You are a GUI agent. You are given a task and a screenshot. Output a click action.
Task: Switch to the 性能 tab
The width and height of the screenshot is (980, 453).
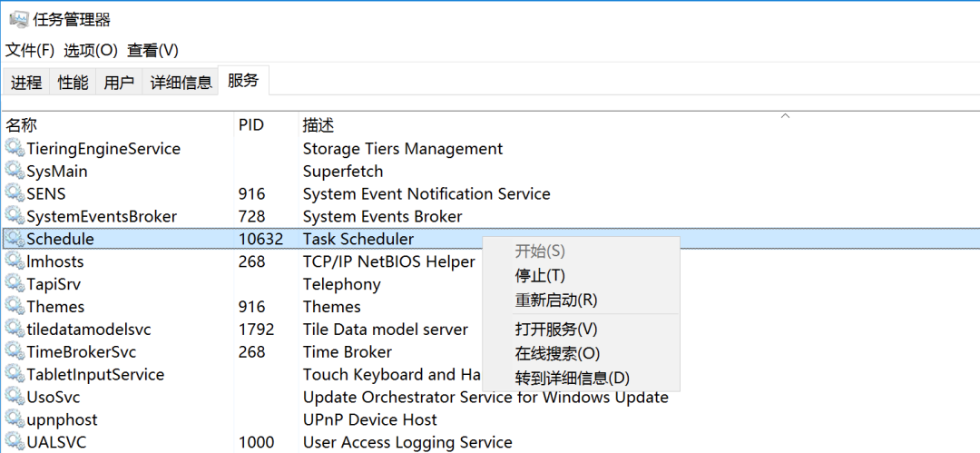pos(73,83)
